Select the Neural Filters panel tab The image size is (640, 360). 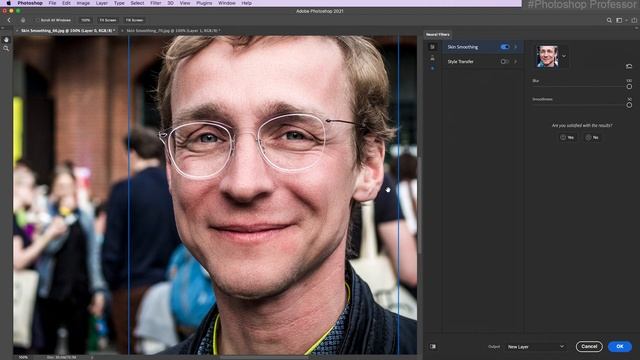pyautogui.click(x=438, y=35)
